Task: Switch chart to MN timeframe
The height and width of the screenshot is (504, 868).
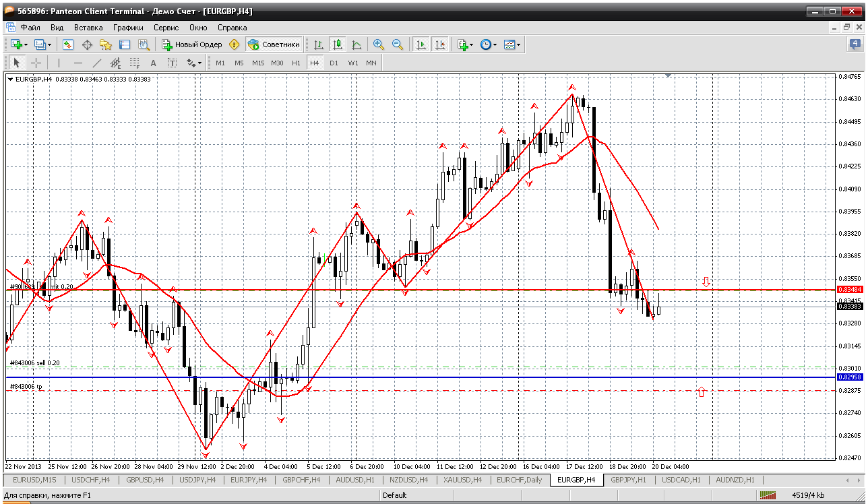Action: click(371, 63)
